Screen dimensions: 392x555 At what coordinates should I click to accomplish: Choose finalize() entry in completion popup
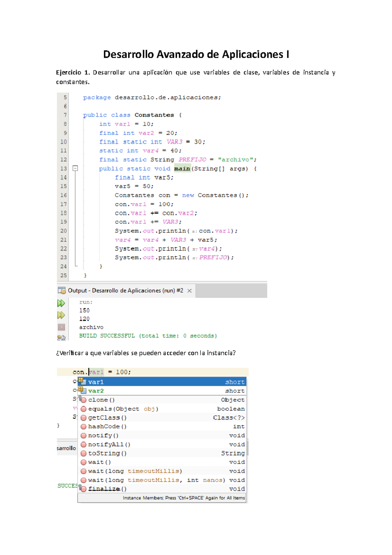162,489
